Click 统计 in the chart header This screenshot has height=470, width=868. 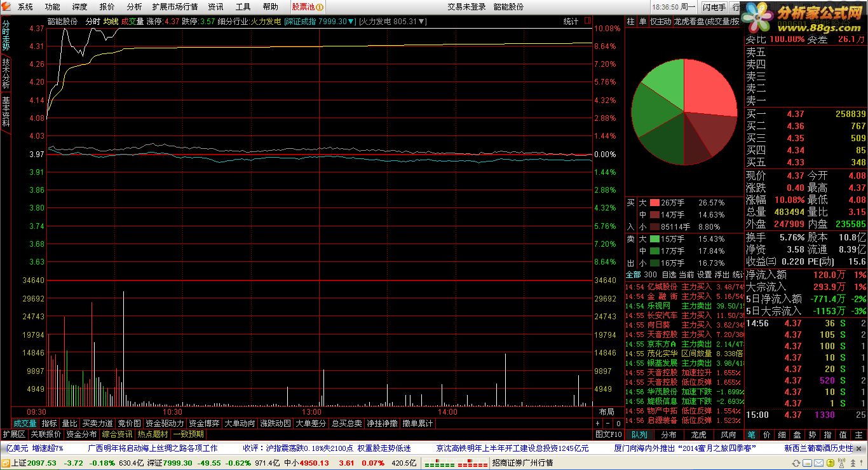tap(571, 22)
